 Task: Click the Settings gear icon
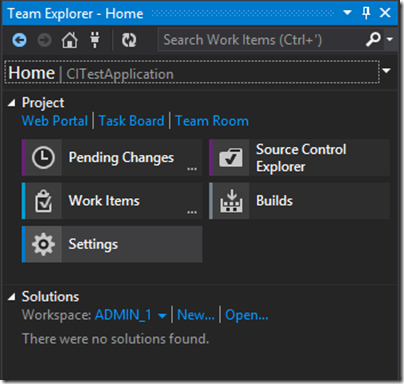[x=43, y=244]
